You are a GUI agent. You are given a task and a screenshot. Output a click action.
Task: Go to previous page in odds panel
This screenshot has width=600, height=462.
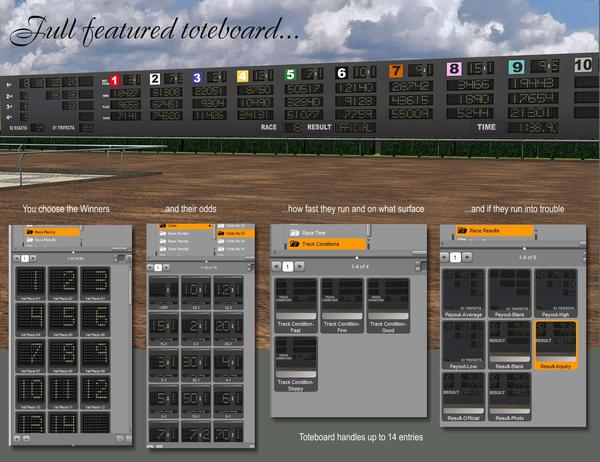click(150, 267)
